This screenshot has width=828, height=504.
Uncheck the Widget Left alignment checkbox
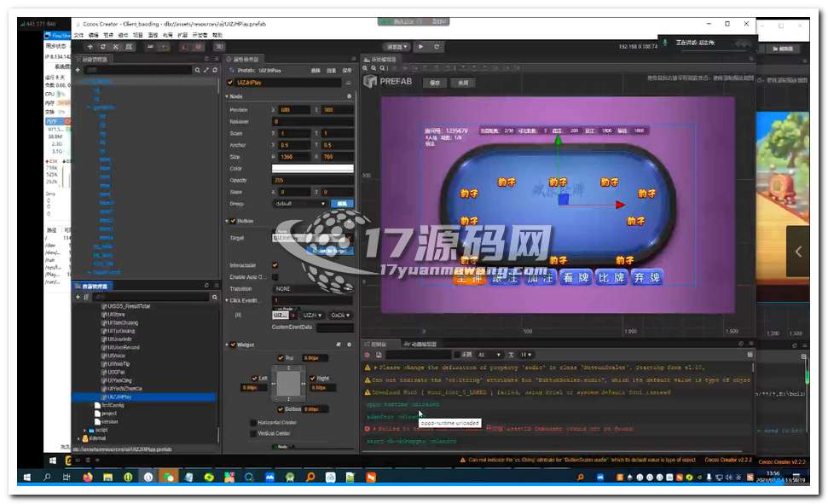point(254,379)
